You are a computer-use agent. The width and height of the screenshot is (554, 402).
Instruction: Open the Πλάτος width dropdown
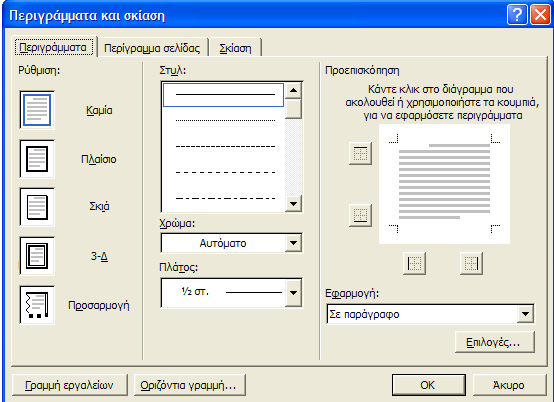click(293, 292)
